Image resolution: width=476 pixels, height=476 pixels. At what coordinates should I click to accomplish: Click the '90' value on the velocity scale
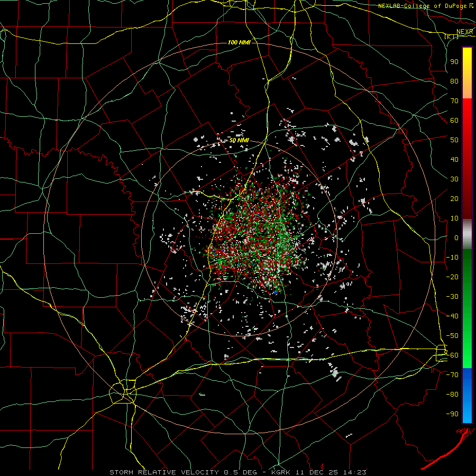(454, 62)
